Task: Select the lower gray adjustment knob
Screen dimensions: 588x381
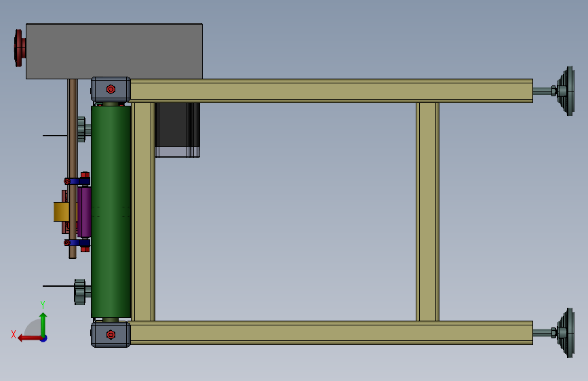Action: click(x=80, y=292)
